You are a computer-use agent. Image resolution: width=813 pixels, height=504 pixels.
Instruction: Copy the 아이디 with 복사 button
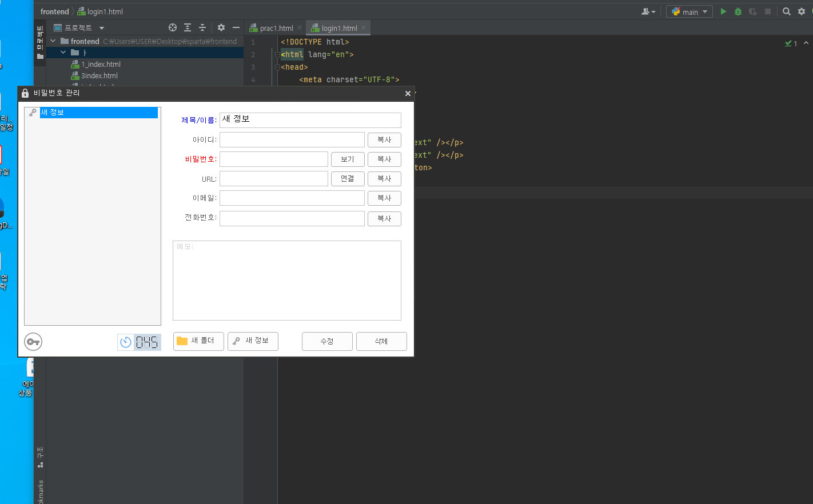[384, 140]
